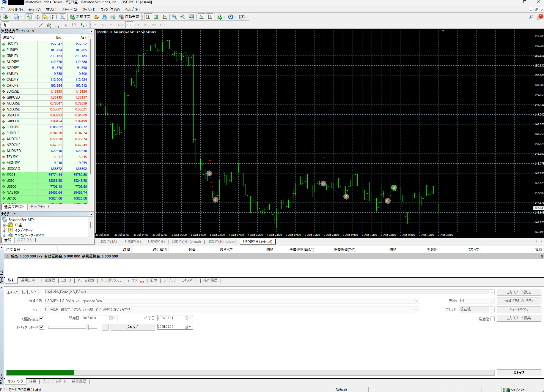The width and height of the screenshot is (544, 392).
Task: Open the ツール (T) menu
Action: pyautogui.click(x=89, y=10)
